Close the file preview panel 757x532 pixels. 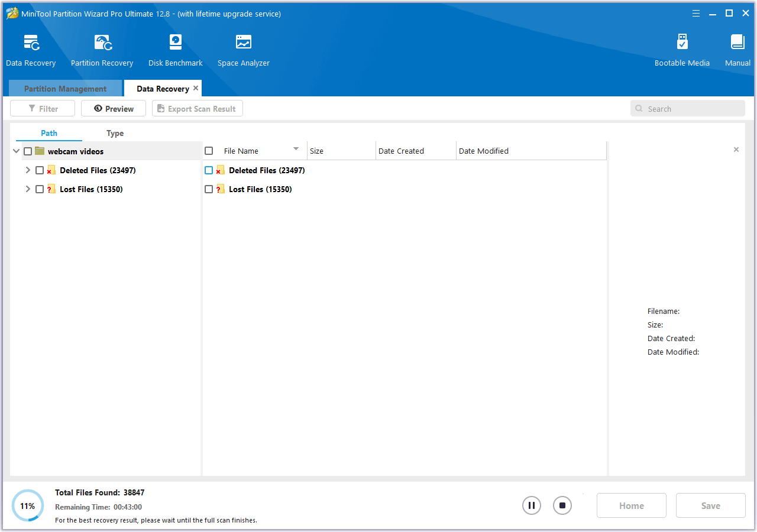pos(736,150)
